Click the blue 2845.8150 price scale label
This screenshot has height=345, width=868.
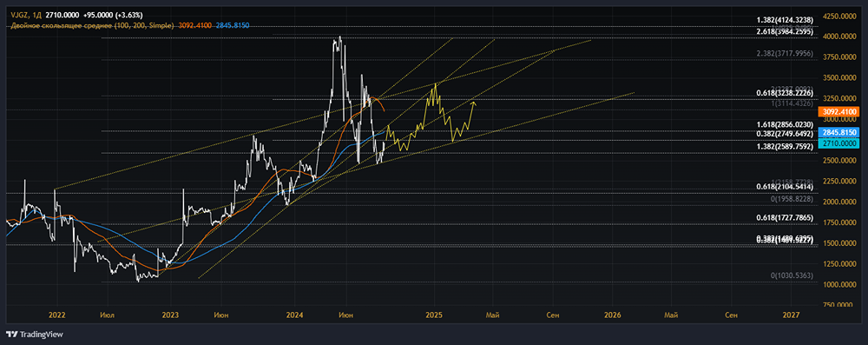click(x=840, y=133)
